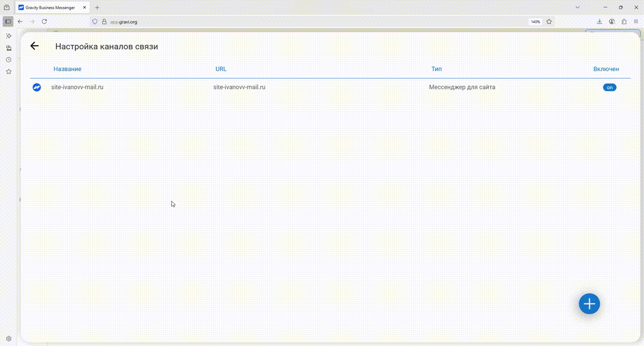Click the Gravity logo icon in the channel row
Image resolution: width=644 pixels, height=346 pixels.
tap(37, 87)
